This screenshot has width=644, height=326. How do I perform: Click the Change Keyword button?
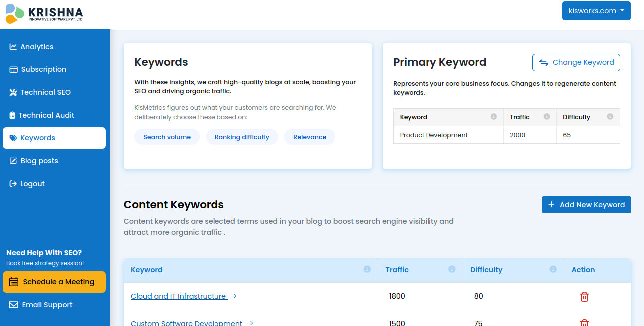pos(576,63)
